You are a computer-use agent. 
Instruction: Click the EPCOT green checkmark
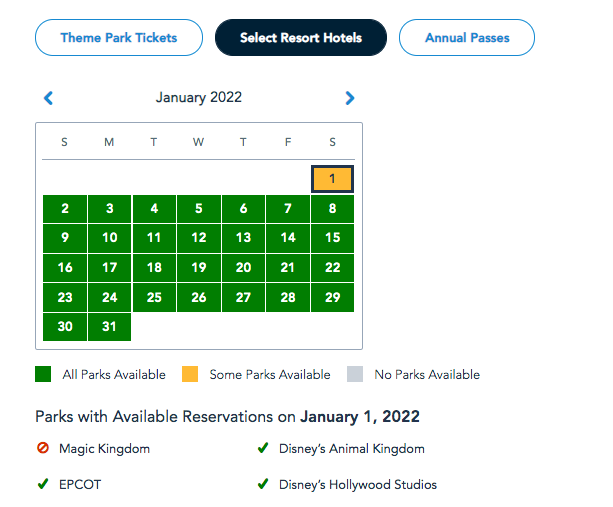(43, 485)
